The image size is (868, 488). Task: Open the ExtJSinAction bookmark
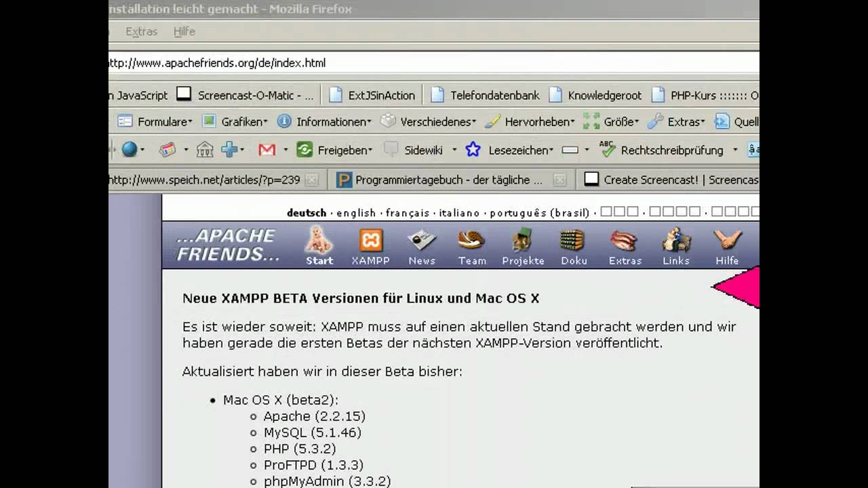click(372, 96)
